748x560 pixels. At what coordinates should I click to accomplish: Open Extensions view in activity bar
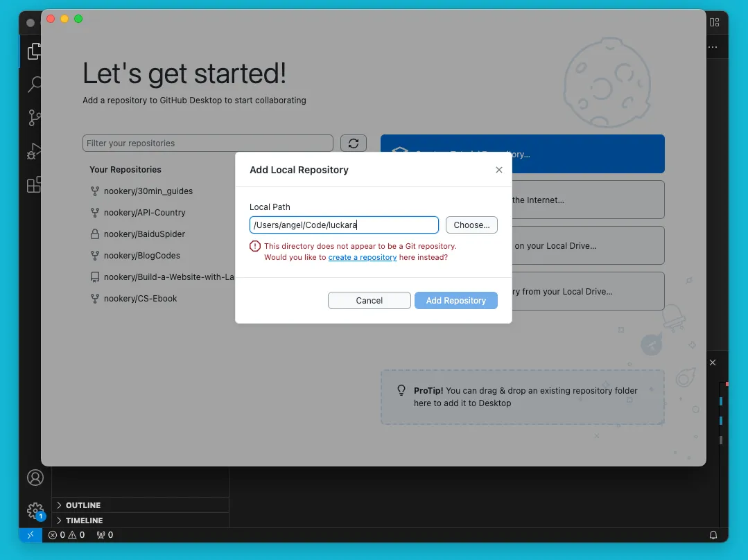34,184
